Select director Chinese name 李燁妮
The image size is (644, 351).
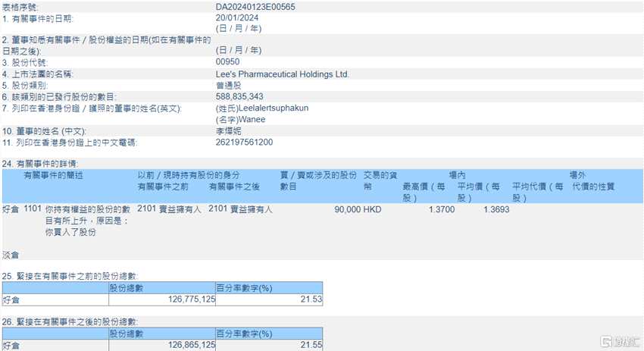(228, 131)
